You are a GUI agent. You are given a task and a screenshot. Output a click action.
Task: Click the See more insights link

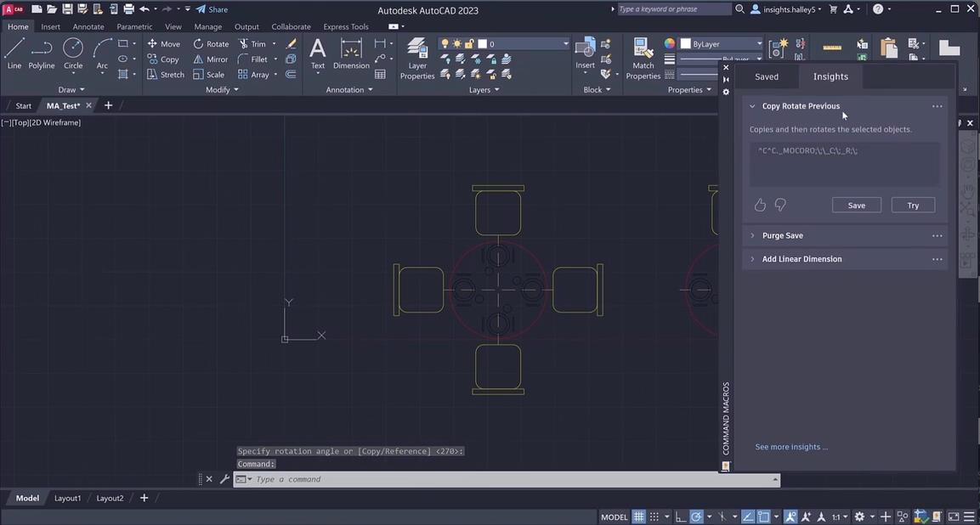[791, 447]
